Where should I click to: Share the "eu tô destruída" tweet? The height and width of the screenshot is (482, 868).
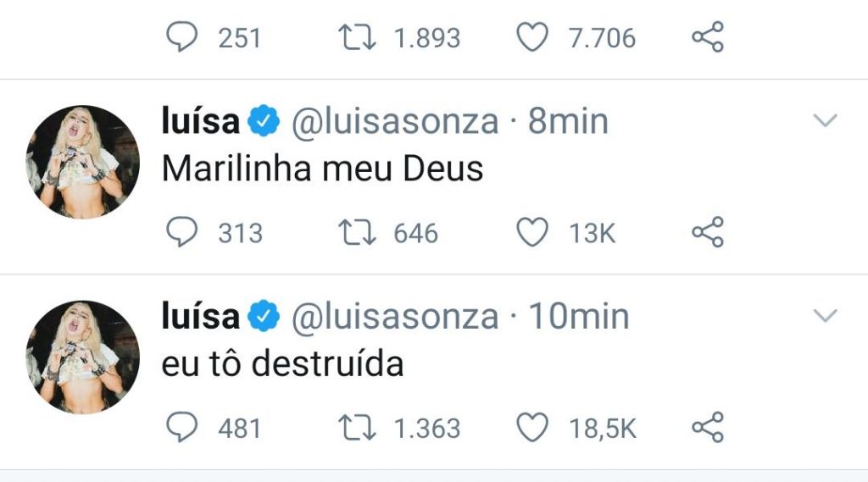pyautogui.click(x=708, y=427)
